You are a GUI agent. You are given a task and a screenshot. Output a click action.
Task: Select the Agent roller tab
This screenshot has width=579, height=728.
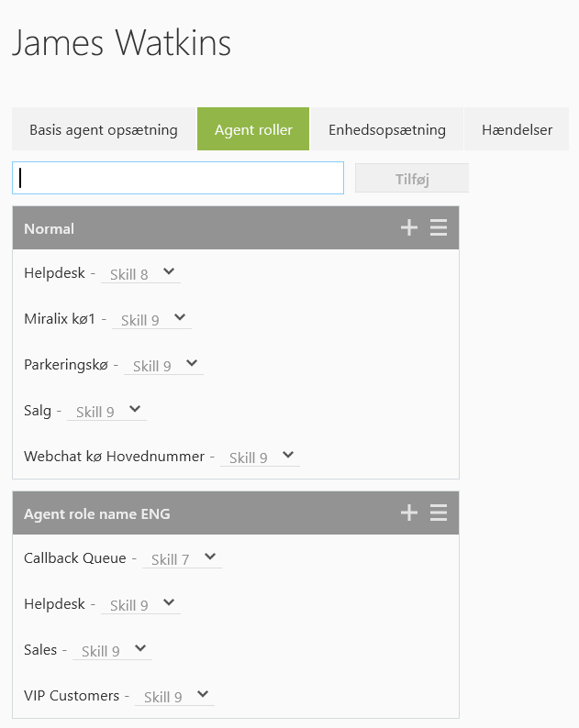(253, 129)
